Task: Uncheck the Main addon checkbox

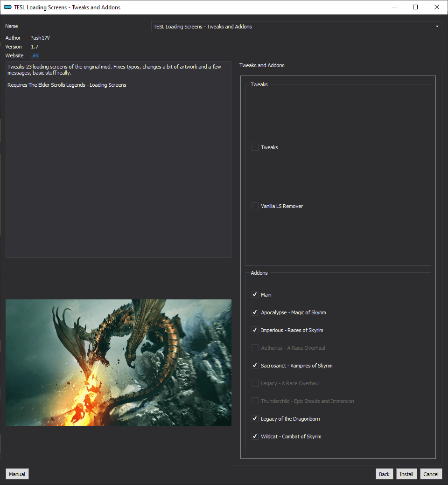Action: (255, 294)
